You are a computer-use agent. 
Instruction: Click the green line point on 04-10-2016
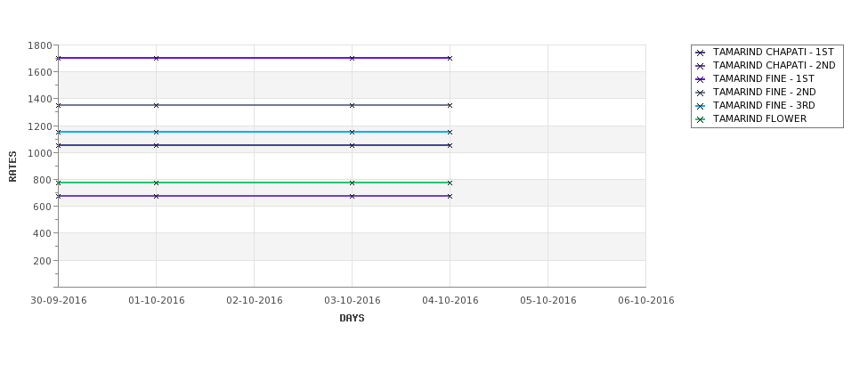[x=450, y=183]
